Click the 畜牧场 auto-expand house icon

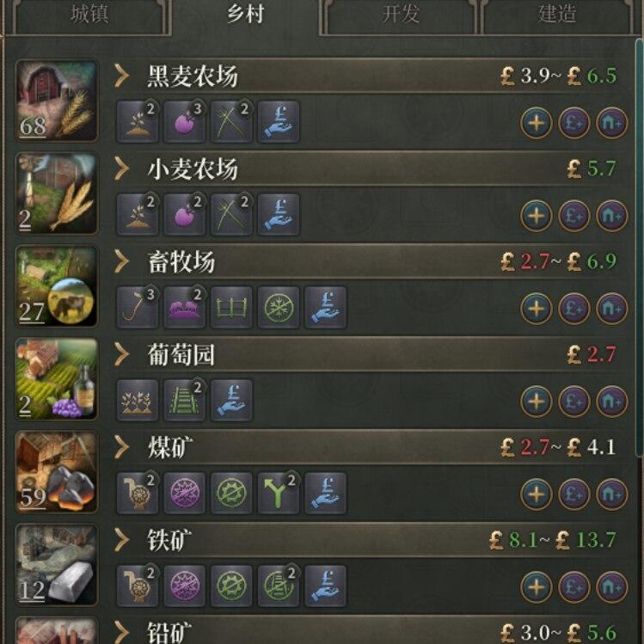click(611, 309)
